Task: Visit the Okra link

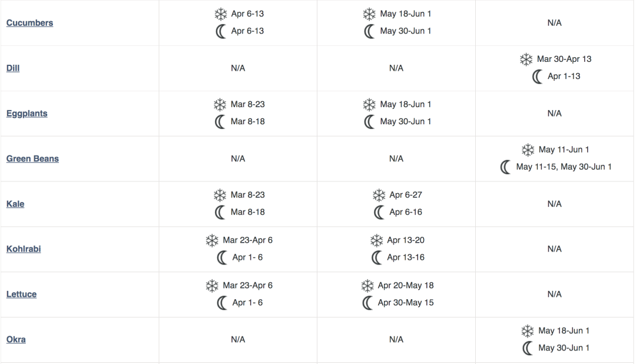Action: click(16, 340)
